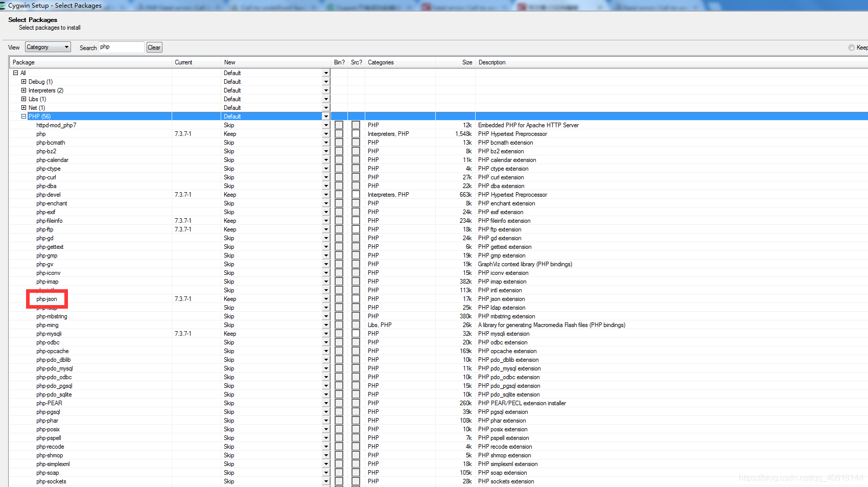This screenshot has height=487, width=868.
Task: Change the Skip dropdown for php-curl
Action: [326, 177]
